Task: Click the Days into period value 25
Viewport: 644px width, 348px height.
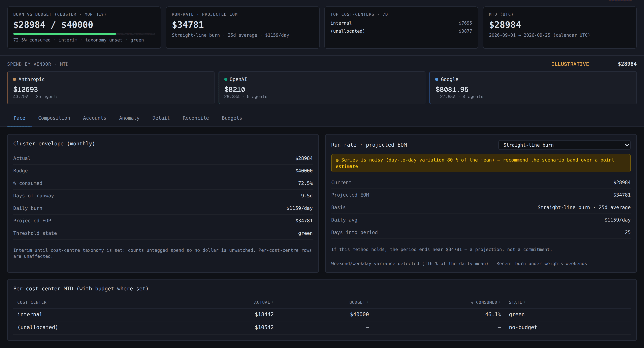Action: point(627,232)
